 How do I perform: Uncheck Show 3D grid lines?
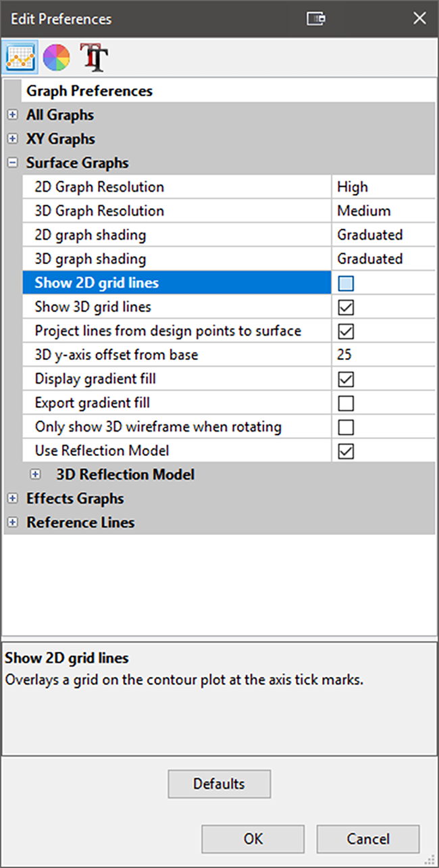346,307
